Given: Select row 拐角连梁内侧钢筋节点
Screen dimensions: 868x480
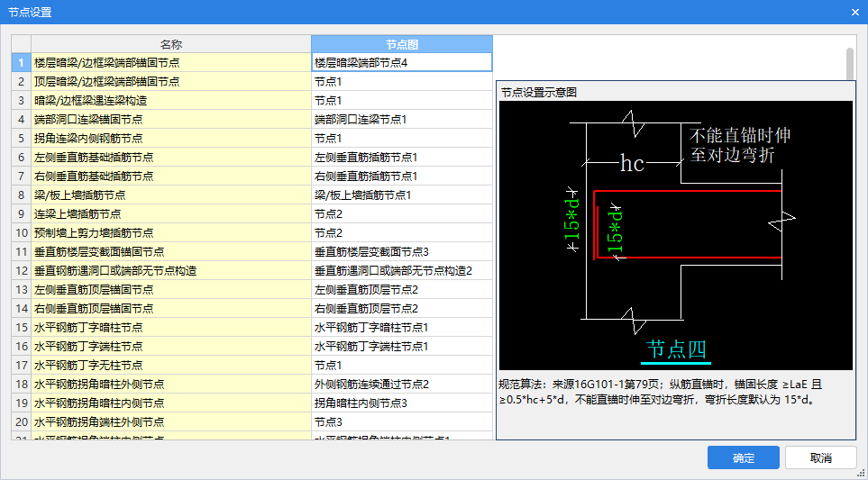Looking at the screenshot, I should (171, 139).
